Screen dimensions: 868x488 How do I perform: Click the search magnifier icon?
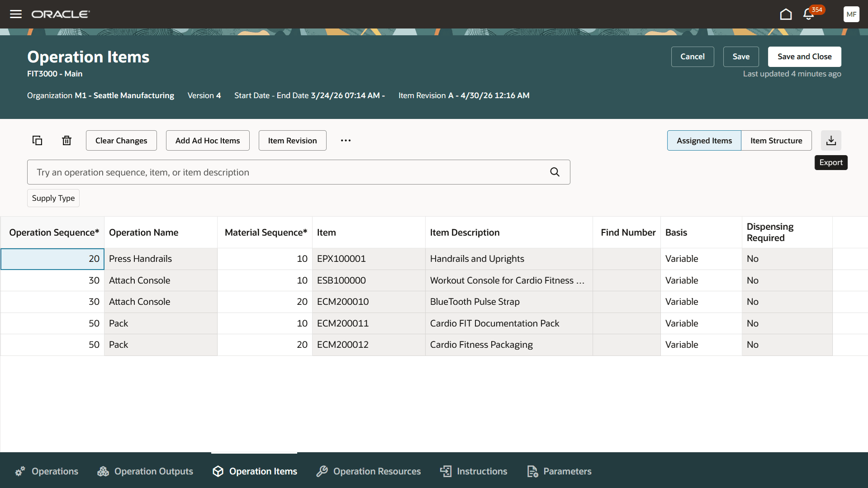[x=555, y=172]
